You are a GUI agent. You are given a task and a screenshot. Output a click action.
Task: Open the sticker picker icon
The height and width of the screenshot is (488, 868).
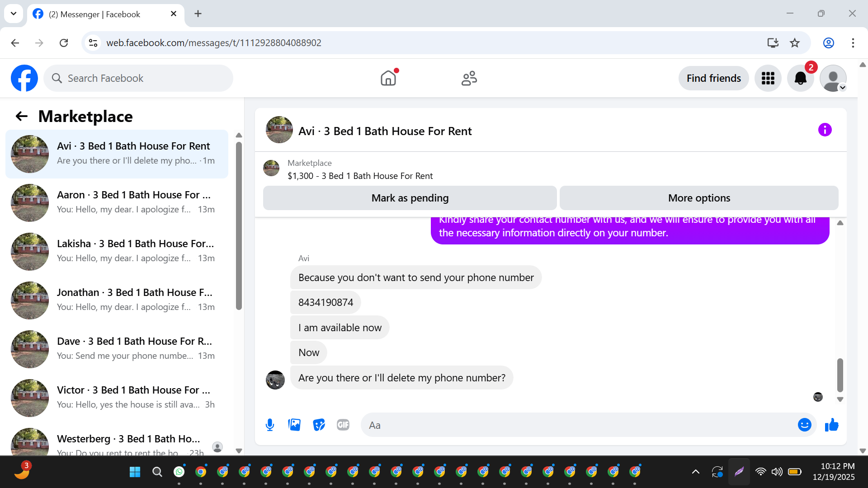point(319,425)
